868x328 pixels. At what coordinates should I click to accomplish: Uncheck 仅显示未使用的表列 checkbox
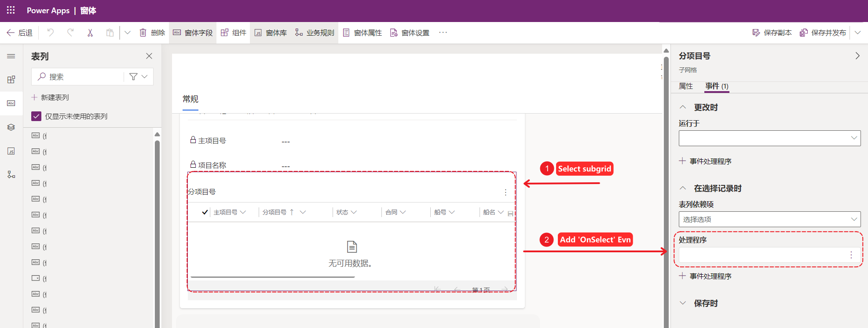tap(37, 116)
